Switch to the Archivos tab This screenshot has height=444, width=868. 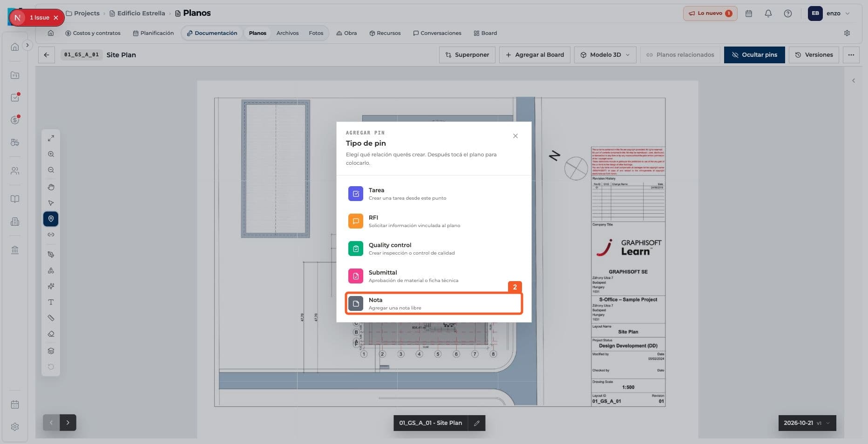click(287, 33)
